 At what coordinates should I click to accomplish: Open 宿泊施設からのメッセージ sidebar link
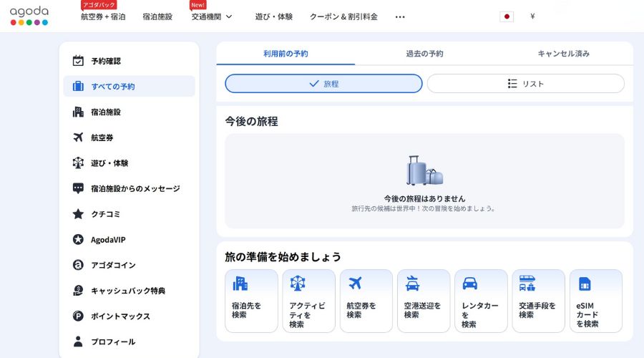click(129, 188)
